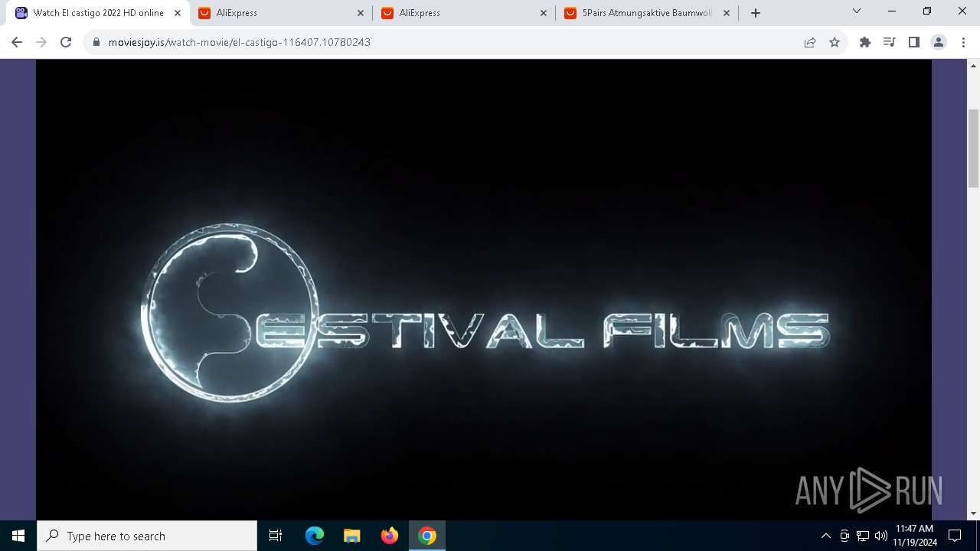Close the second AliExpress tab
The image size is (980, 551).
point(544,13)
